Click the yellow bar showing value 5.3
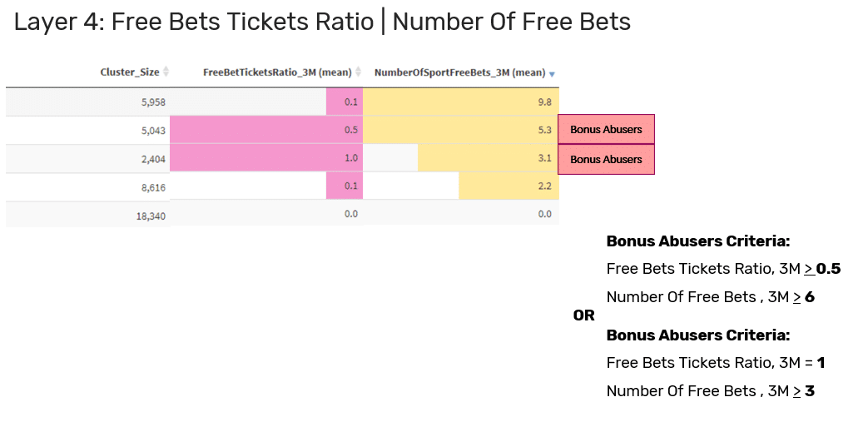Viewport: 868px width, 422px height. click(460, 130)
